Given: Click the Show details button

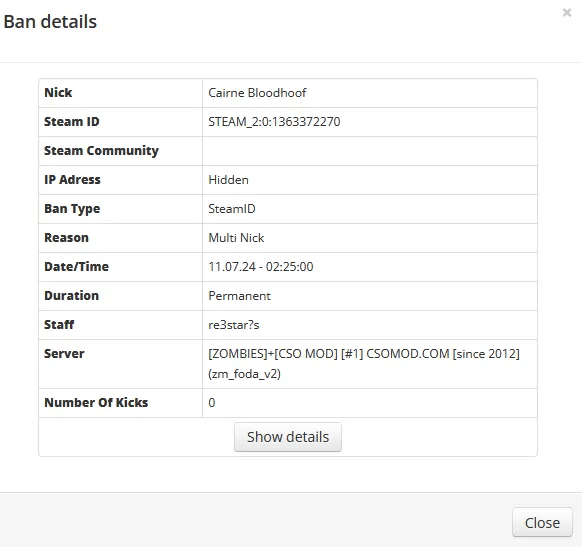Looking at the screenshot, I should 288,437.
